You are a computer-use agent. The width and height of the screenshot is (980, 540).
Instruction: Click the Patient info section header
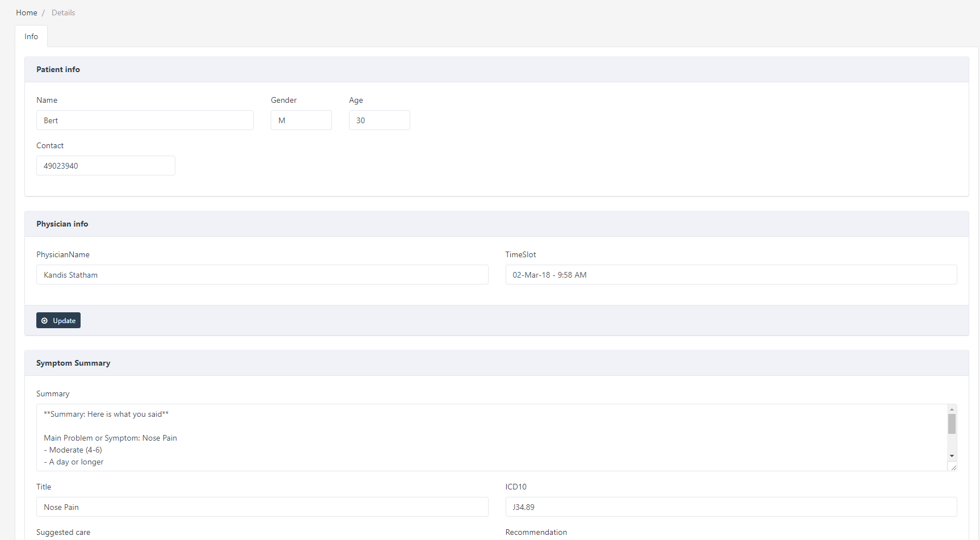point(497,69)
